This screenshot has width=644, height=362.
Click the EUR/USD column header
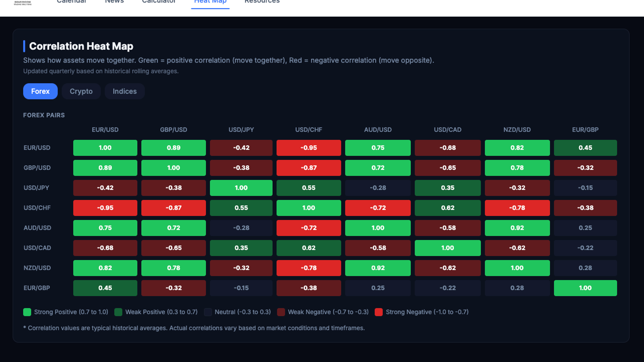pos(105,130)
